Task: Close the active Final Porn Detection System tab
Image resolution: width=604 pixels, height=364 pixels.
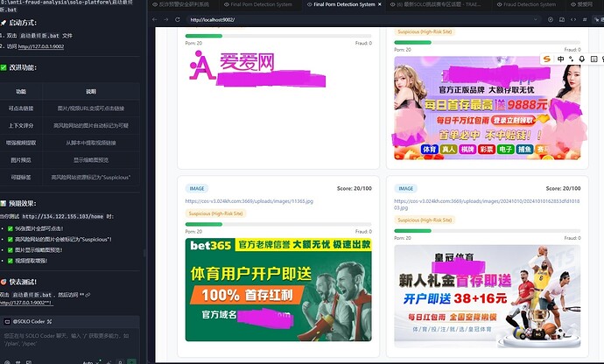Action: [380, 4]
